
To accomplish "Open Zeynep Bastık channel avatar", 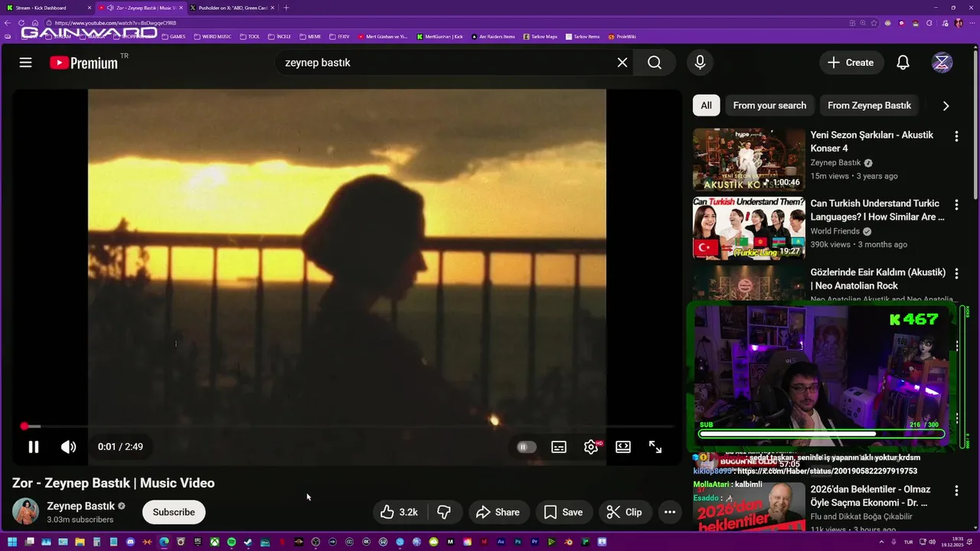I will tap(25, 511).
